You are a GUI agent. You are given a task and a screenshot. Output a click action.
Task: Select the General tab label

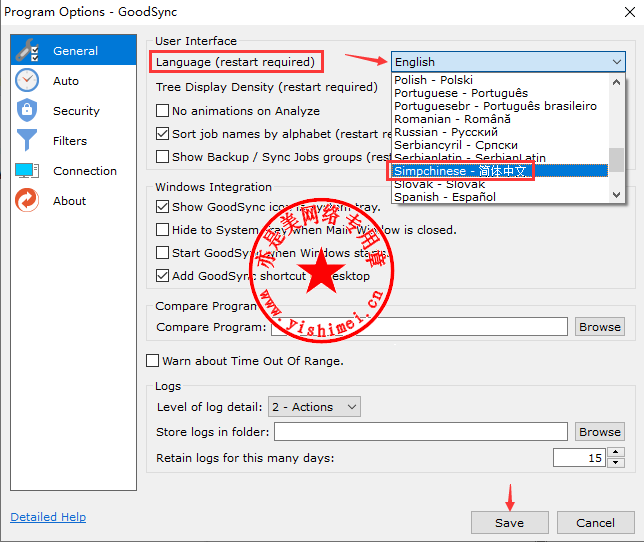coord(76,51)
